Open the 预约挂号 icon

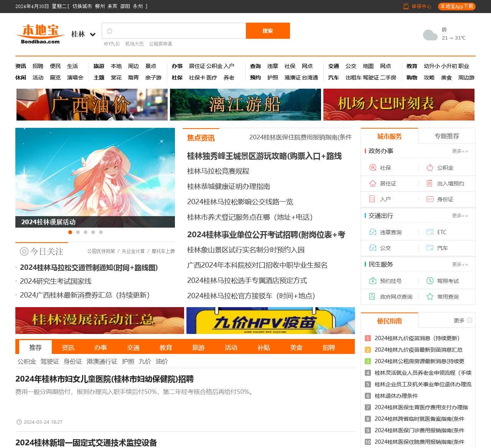pyautogui.click(x=372, y=281)
